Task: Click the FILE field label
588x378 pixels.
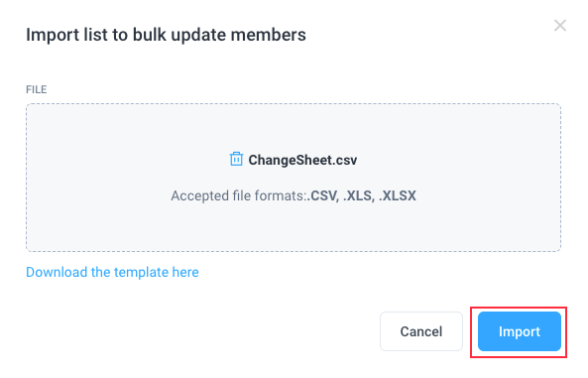Action: pos(37,89)
